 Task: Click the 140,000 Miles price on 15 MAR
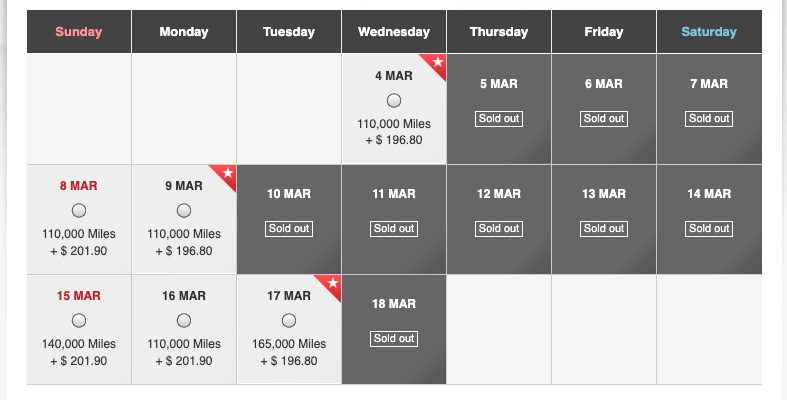pos(79,344)
